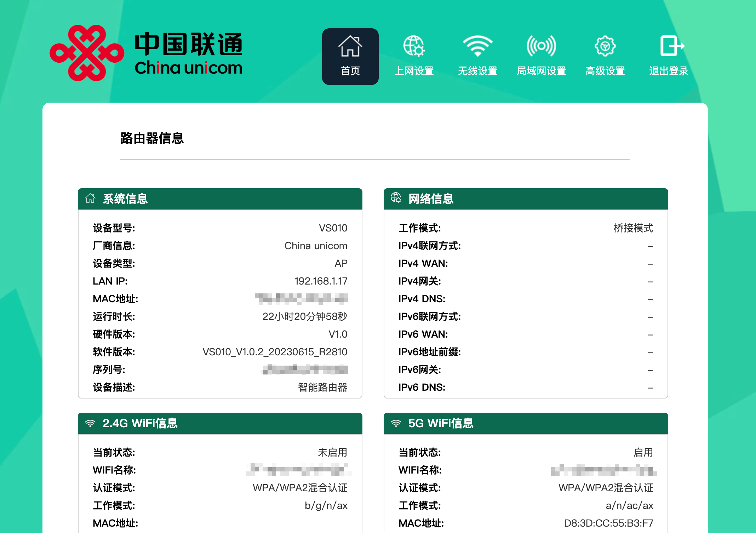Click hardware version value V1.0
The width and height of the screenshot is (756, 533).
point(338,334)
